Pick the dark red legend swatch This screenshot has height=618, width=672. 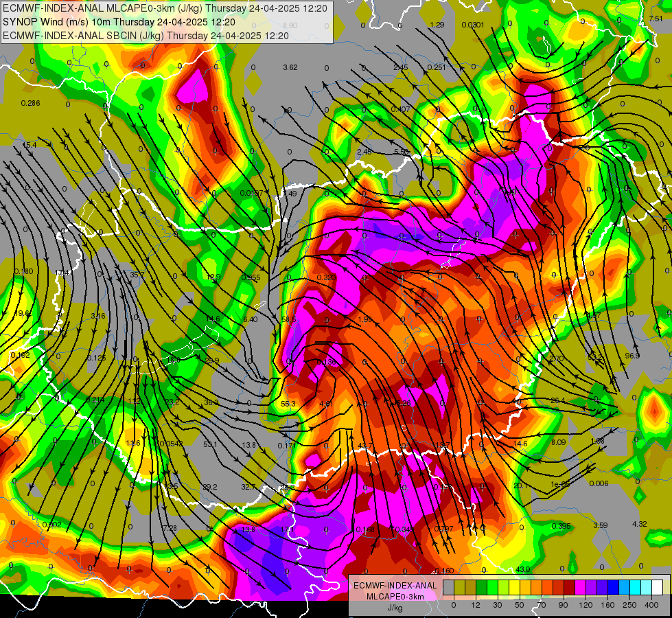pos(570,588)
